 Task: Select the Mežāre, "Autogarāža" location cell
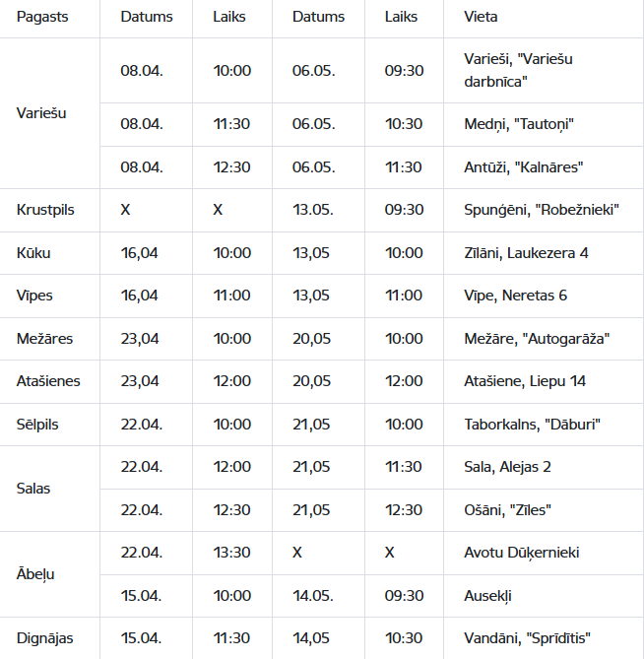click(x=537, y=339)
